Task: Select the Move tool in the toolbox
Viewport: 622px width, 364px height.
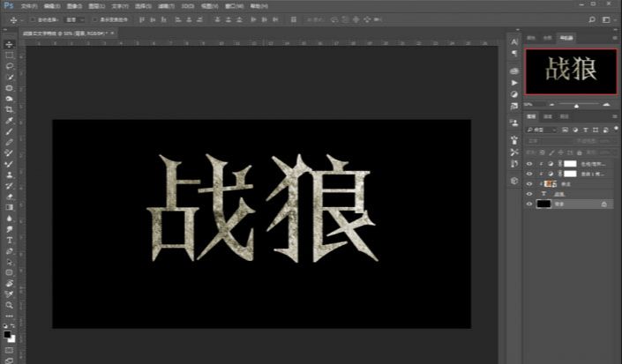Action: [9, 44]
